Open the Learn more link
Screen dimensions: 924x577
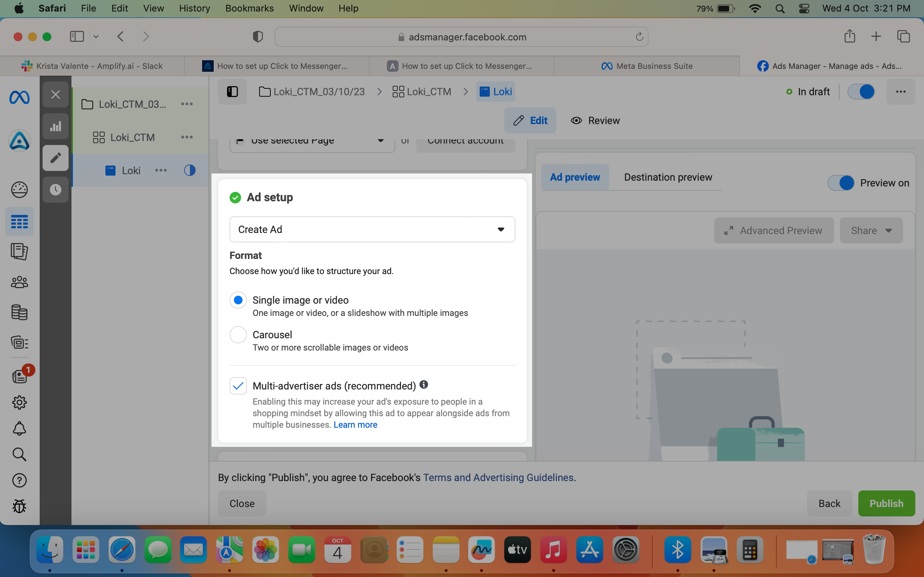point(355,425)
